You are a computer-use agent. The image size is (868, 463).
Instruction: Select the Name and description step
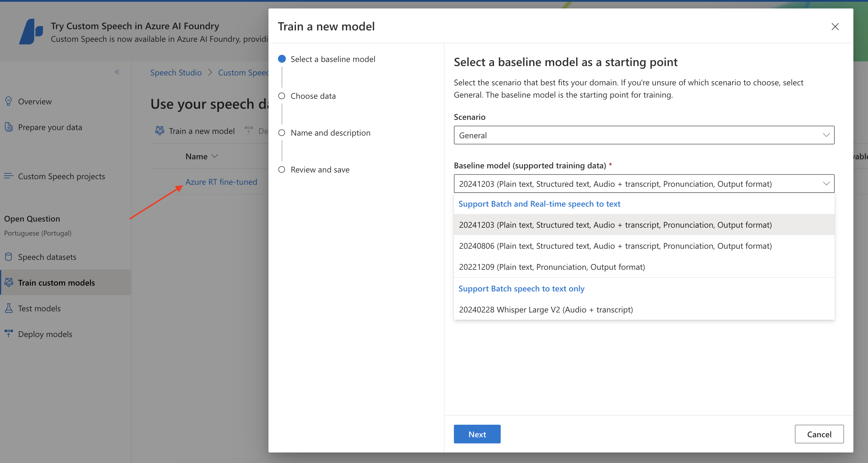click(324, 133)
